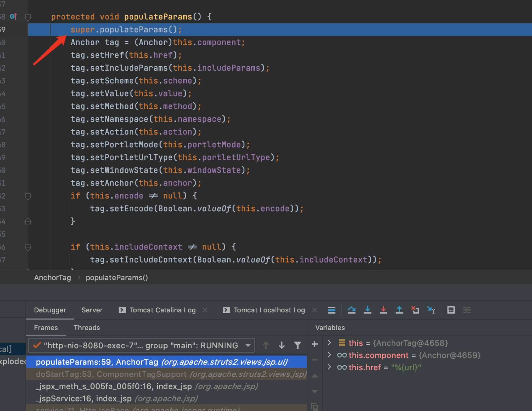Click Drop Frame icon
This screenshot has width=532, height=411.
(x=415, y=310)
